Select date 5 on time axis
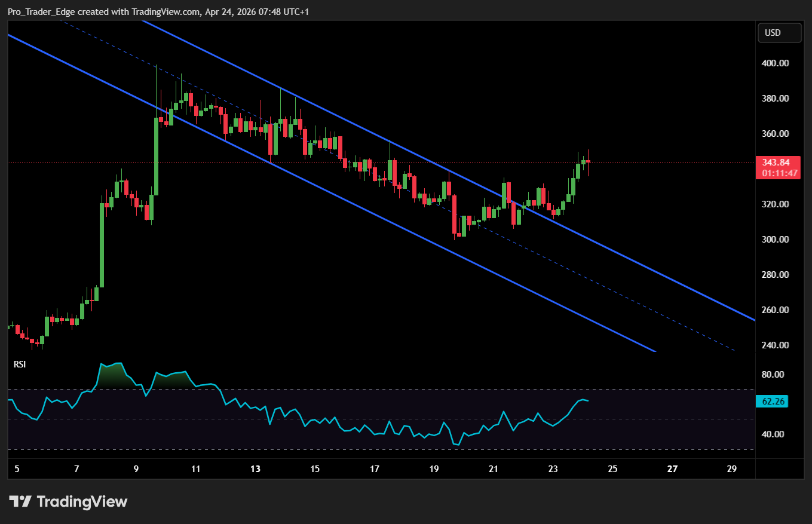 (17, 469)
